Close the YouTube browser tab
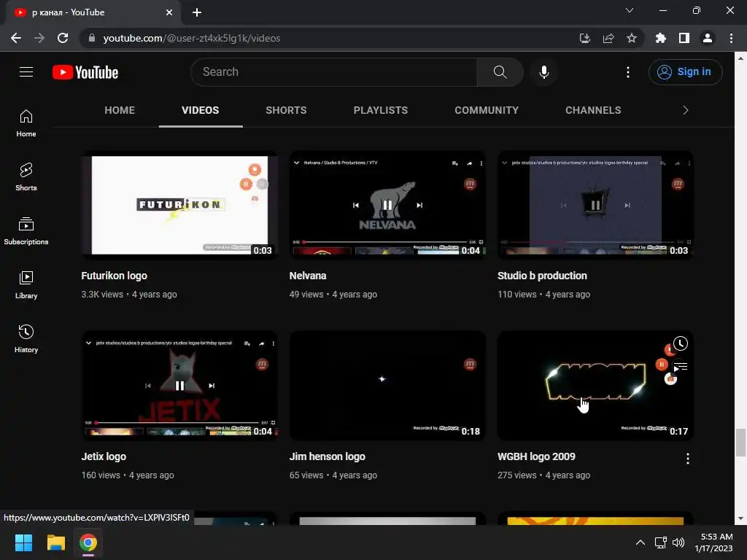The width and height of the screenshot is (747, 560). click(169, 12)
